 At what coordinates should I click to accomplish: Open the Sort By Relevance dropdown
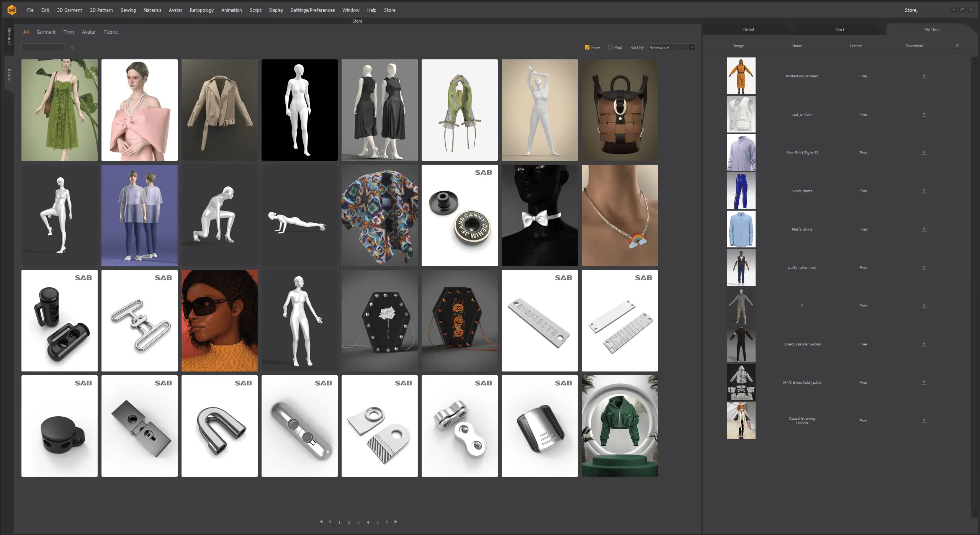(672, 47)
